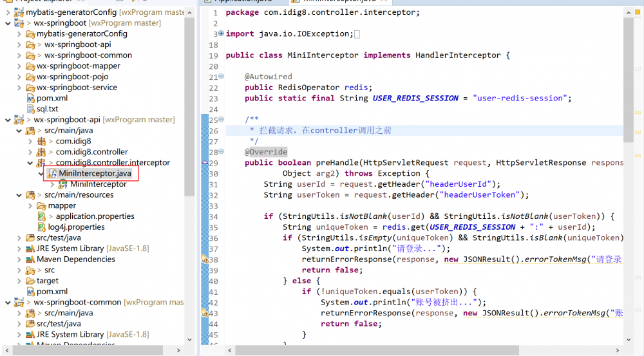Click the Project Explorer scroll-down arrow
The image size is (644, 356).
coord(189,339)
